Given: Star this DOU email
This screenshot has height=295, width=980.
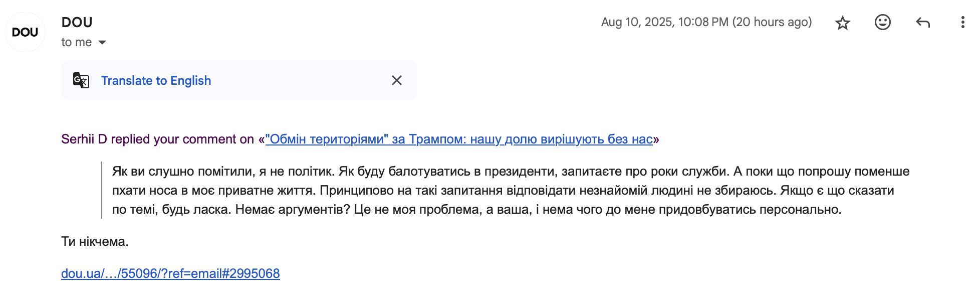Looking at the screenshot, I should click(x=843, y=23).
